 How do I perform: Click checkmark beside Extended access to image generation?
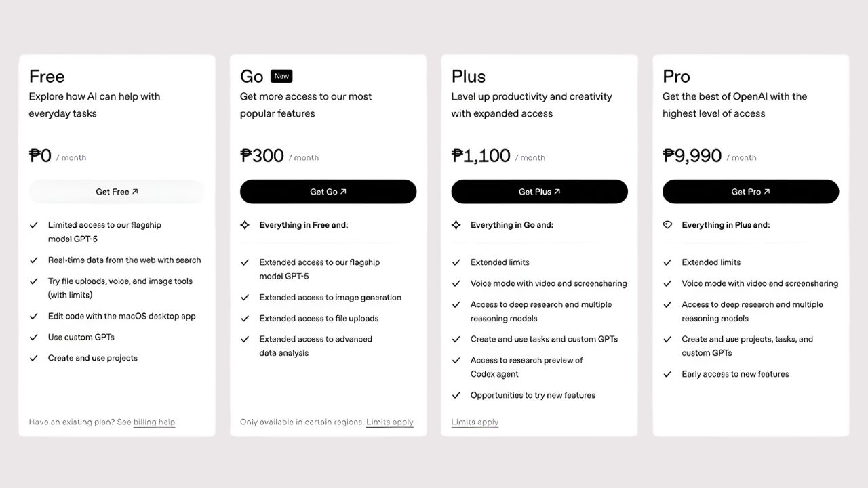(x=245, y=298)
